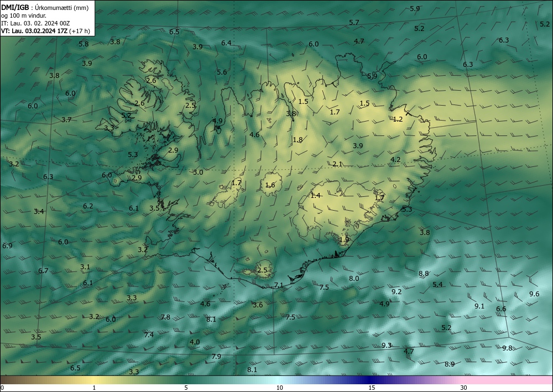Image resolution: width=553 pixels, height=392 pixels.
Task: Click the 9.2 value on the map
Action: coord(397,291)
